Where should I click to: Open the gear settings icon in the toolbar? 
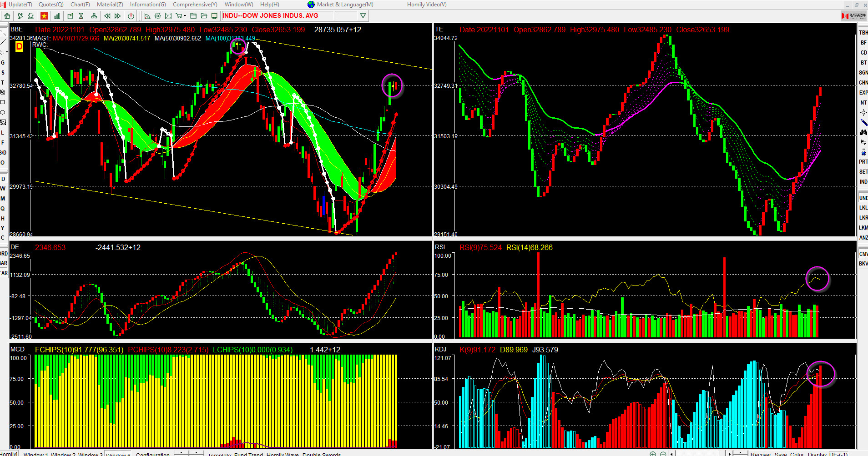(157, 16)
